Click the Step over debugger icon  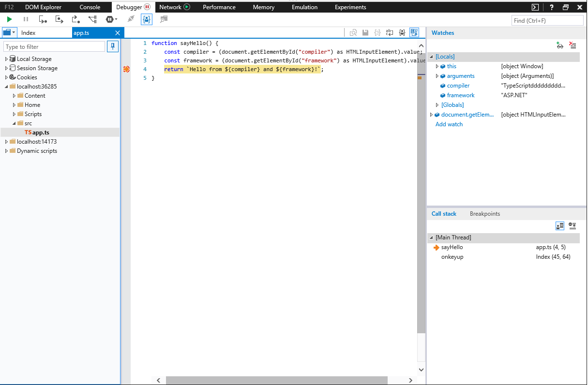coord(60,19)
